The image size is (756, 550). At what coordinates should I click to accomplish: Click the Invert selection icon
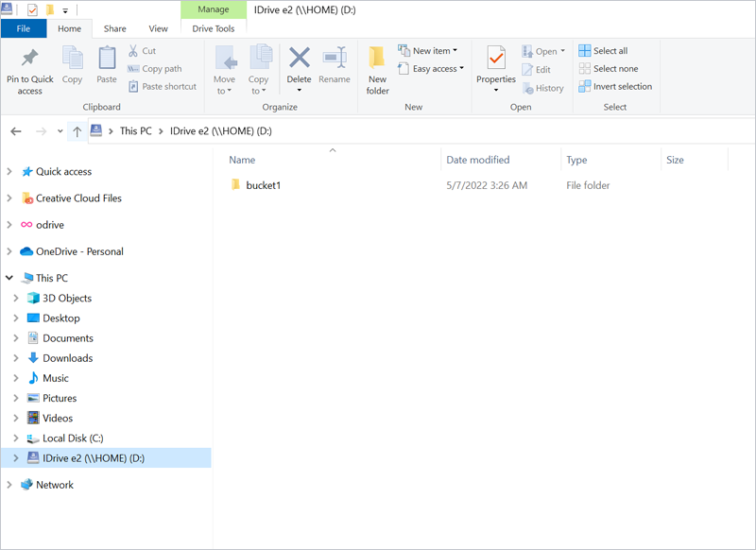tap(584, 86)
